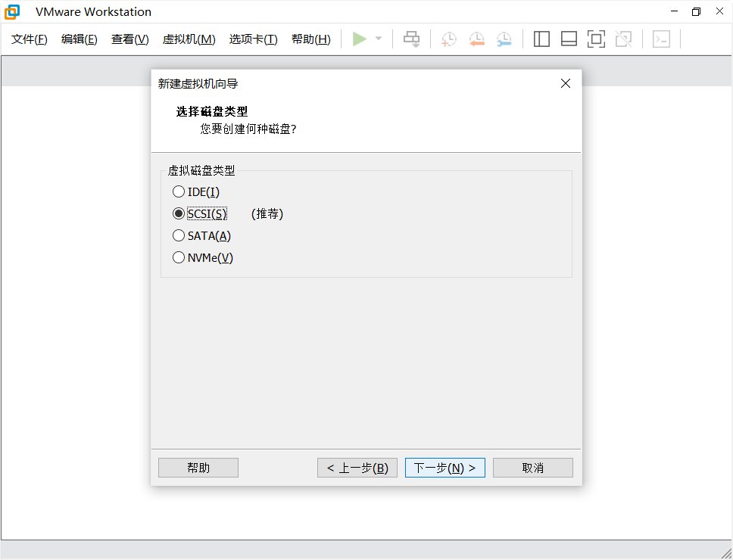The width and height of the screenshot is (733, 560).
Task: Click the window resize grip corner
Action: coord(726,553)
